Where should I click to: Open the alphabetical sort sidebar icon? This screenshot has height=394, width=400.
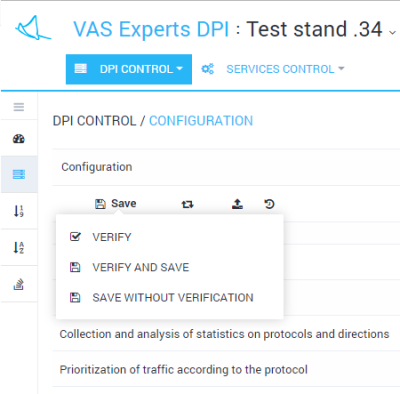19,247
